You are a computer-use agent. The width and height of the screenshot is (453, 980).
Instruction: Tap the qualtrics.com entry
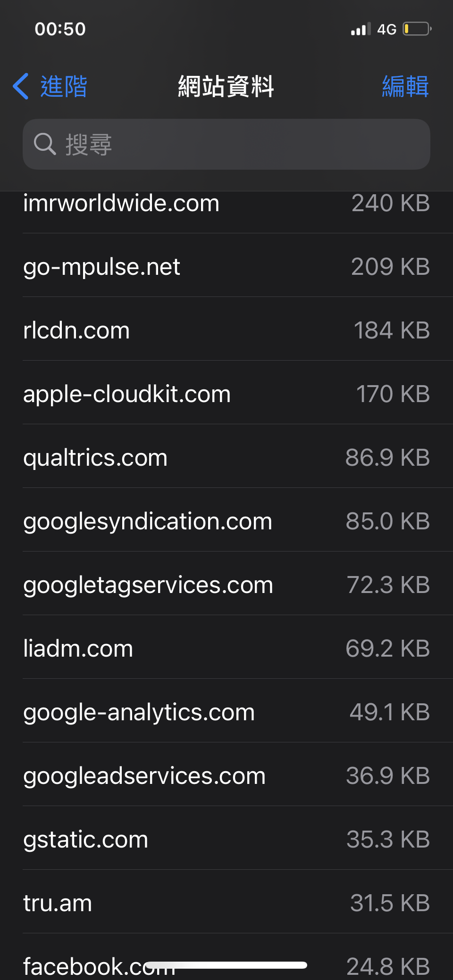tap(226, 458)
